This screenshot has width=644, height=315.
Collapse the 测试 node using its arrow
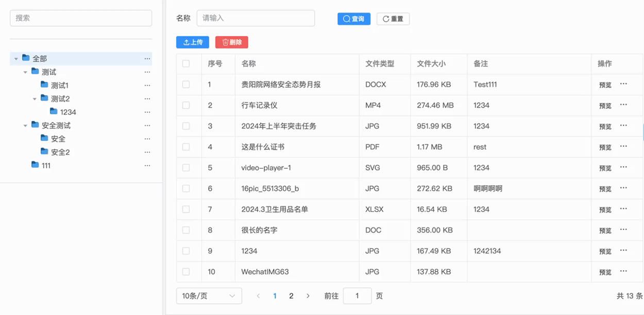[x=25, y=72]
